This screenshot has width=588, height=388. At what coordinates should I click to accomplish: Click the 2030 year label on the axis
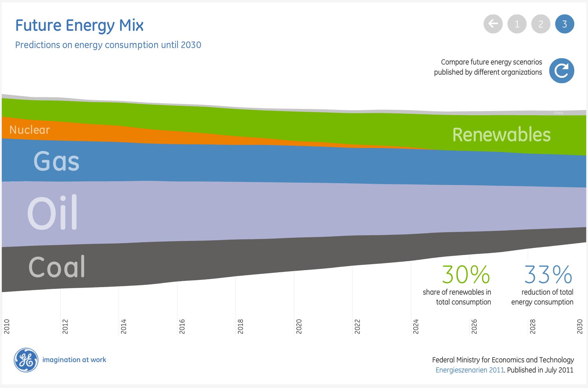pyautogui.click(x=580, y=326)
